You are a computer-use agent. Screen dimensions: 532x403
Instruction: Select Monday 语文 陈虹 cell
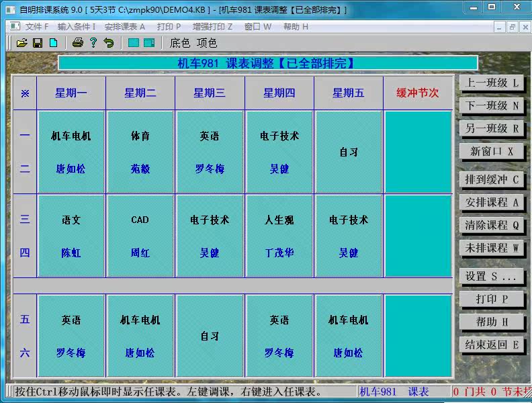pos(71,236)
